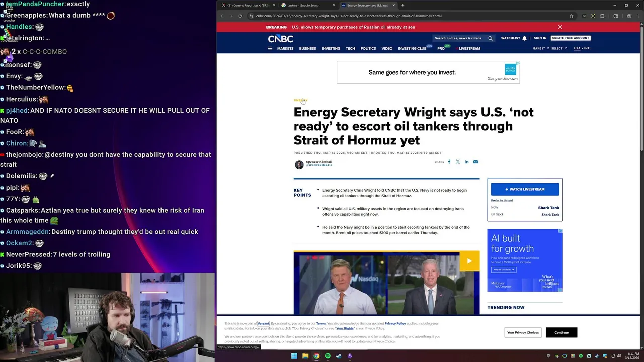Open the PRO section
The height and width of the screenshot is (362, 644).
coord(441,49)
